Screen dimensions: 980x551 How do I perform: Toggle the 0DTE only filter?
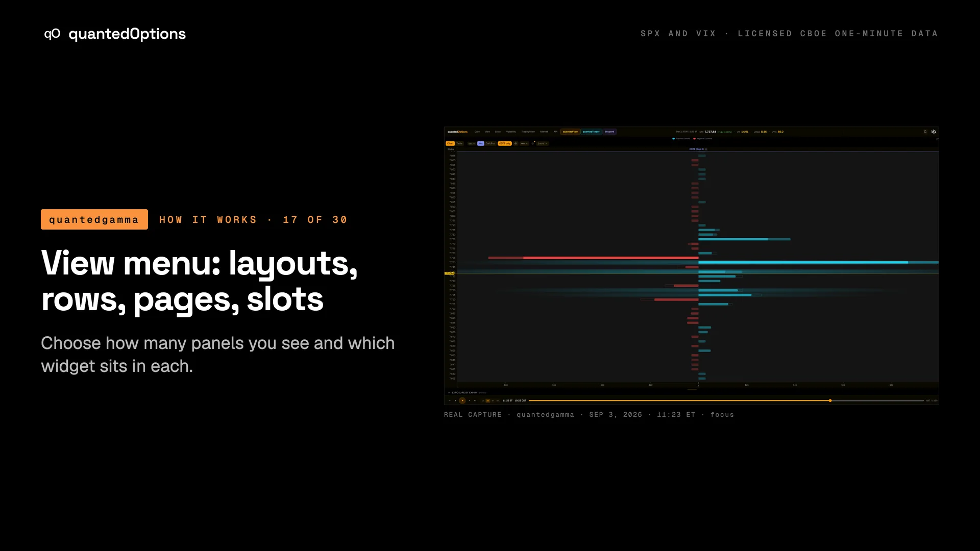(505, 143)
